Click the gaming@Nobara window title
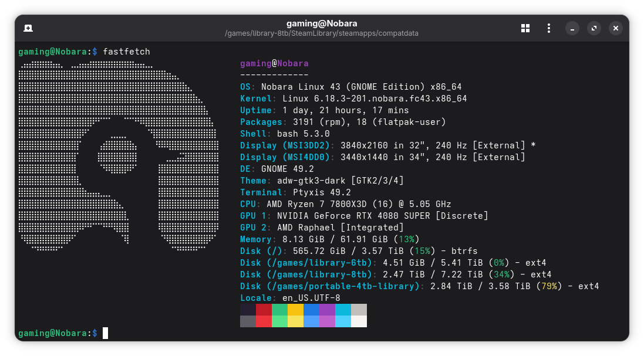Image resolution: width=644 pixels, height=356 pixels. (x=322, y=23)
